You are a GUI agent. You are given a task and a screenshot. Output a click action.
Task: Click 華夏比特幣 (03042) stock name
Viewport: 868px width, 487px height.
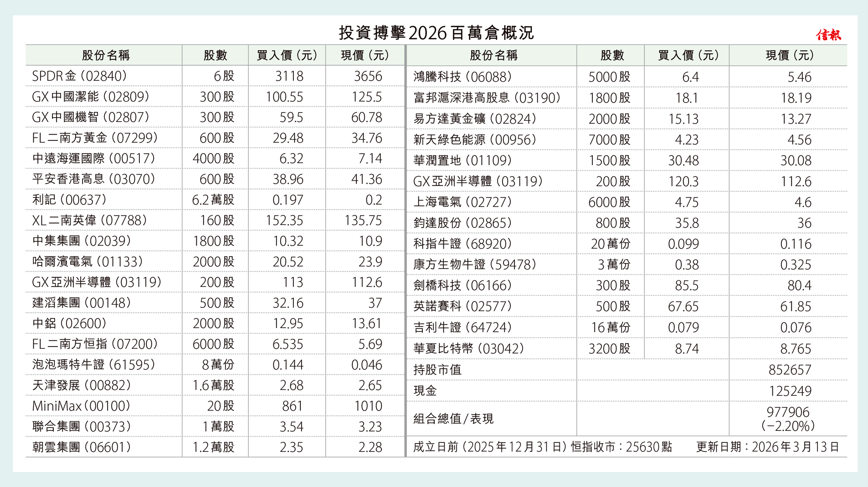(x=468, y=349)
